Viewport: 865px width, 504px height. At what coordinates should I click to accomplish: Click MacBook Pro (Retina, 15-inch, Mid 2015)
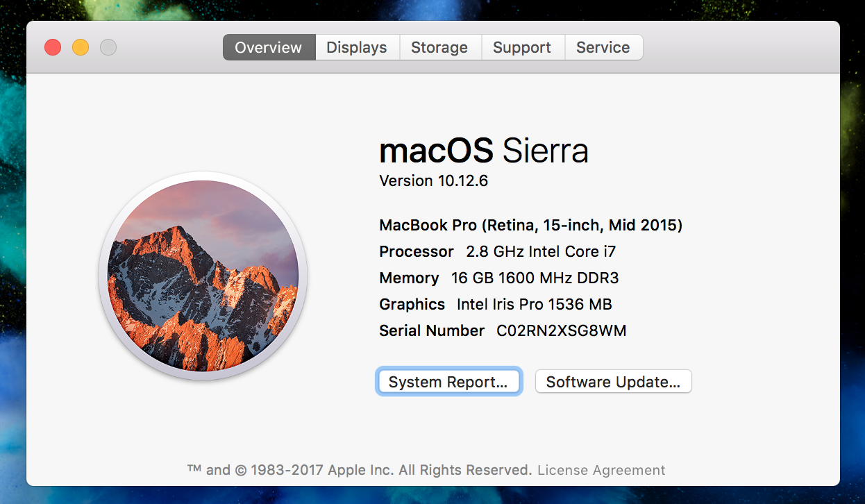[531, 225]
